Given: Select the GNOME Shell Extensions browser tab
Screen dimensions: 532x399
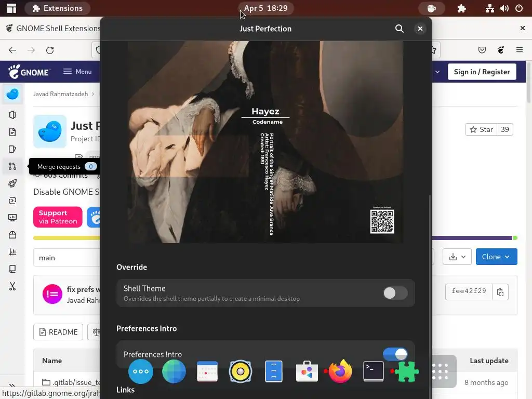Looking at the screenshot, I should (x=54, y=28).
